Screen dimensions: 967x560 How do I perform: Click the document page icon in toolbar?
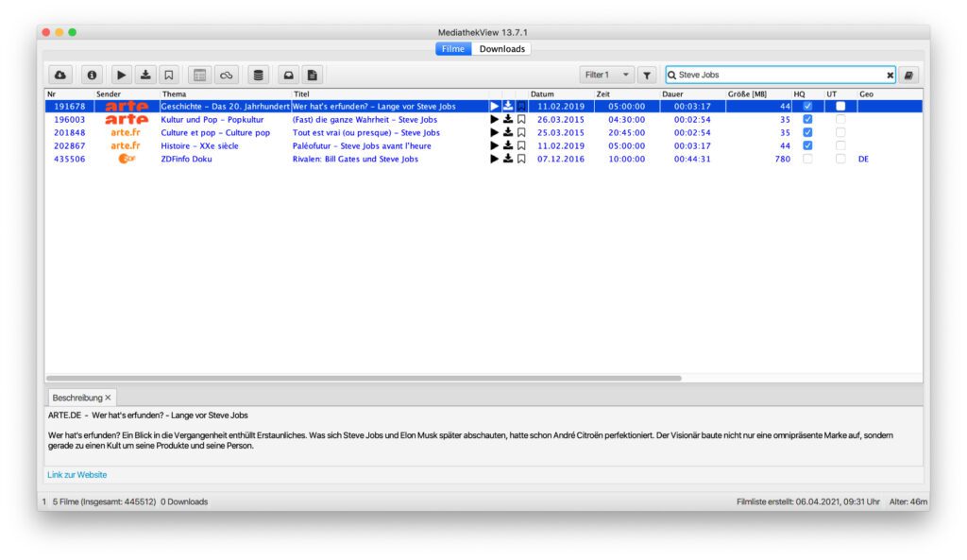click(312, 75)
